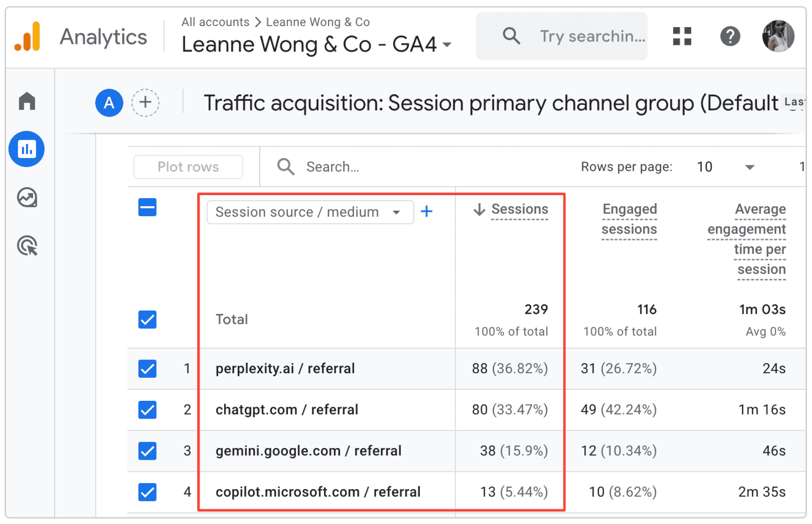The image size is (812, 524).
Task: Click the top search magnifier icon
Action: pyautogui.click(x=511, y=36)
